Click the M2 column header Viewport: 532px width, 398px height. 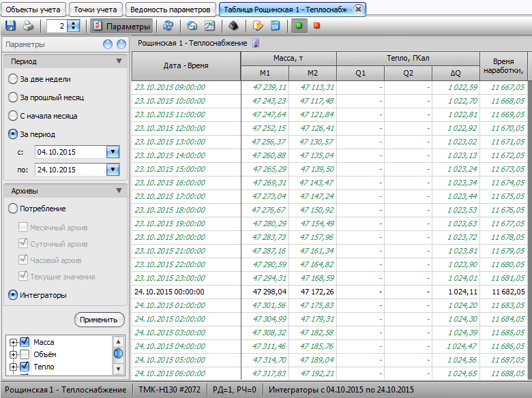[312, 73]
